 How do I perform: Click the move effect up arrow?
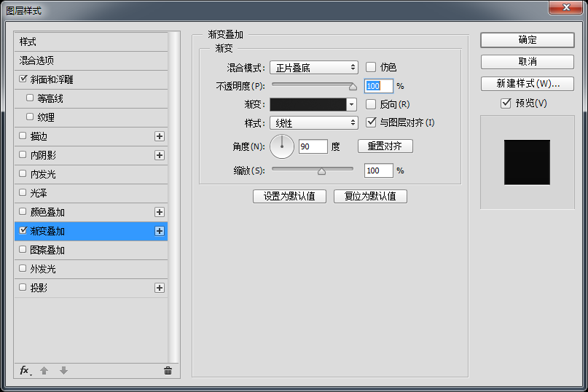(x=44, y=371)
